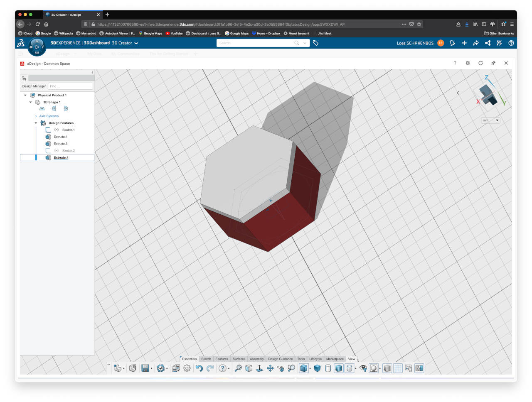Open the search options dropdown arrow
Image resolution: width=532 pixels, height=402 pixels.
tap(305, 43)
